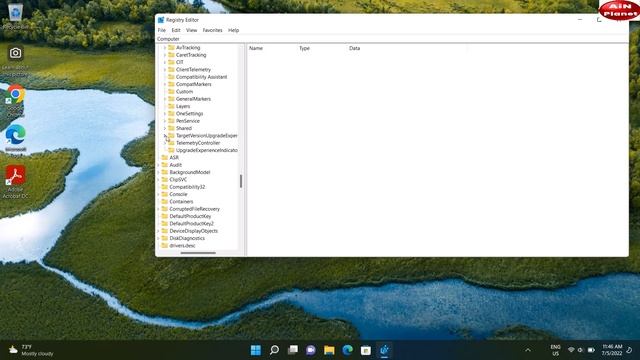Click the battery tray icon
The image size is (640, 360).
(x=591, y=350)
